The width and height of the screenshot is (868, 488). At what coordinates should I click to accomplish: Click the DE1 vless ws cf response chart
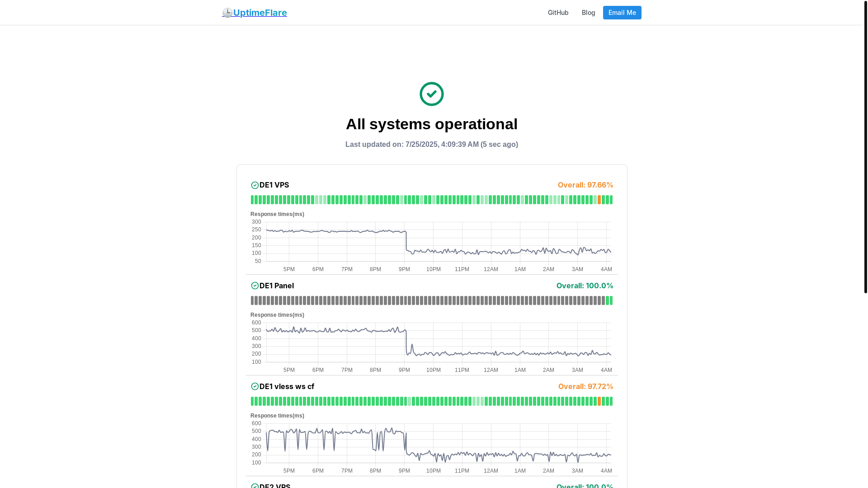(x=432, y=447)
